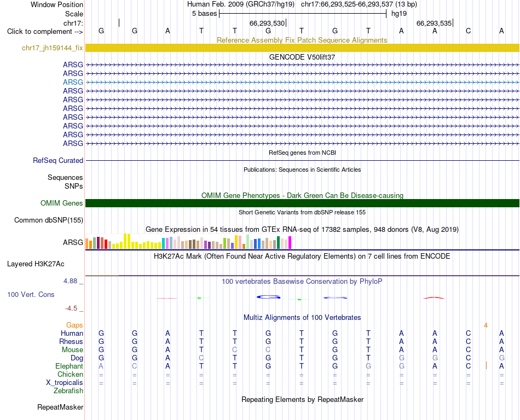Viewport: 520px width, 420px height.
Task: Open the OMIM Genes track label
Action: click(62, 203)
